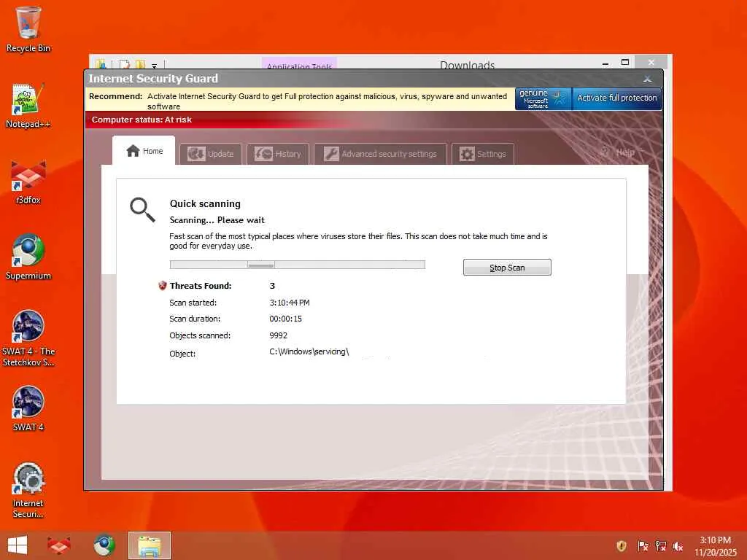This screenshot has height=560, width=747.
Task: Click the quick scan progress bar
Action: click(x=298, y=265)
